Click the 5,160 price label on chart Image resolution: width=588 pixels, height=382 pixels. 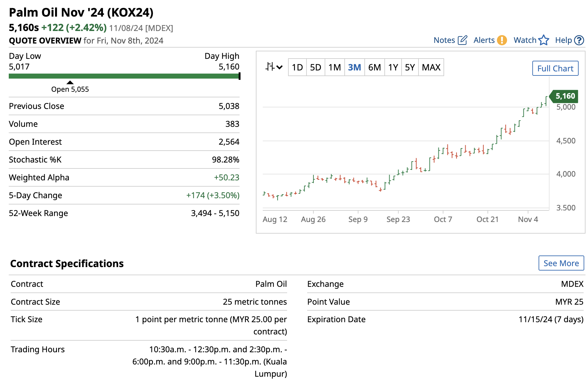pos(565,96)
